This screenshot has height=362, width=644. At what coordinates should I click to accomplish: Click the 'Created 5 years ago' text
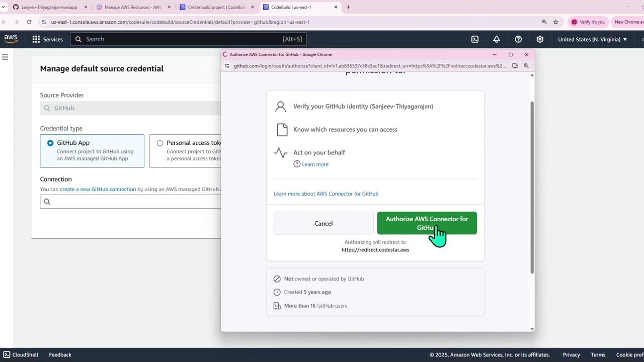307,292
